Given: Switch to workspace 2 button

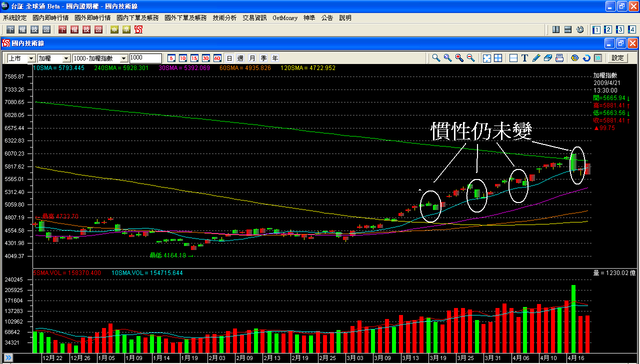Looking at the screenshot, I should [x=608, y=29].
